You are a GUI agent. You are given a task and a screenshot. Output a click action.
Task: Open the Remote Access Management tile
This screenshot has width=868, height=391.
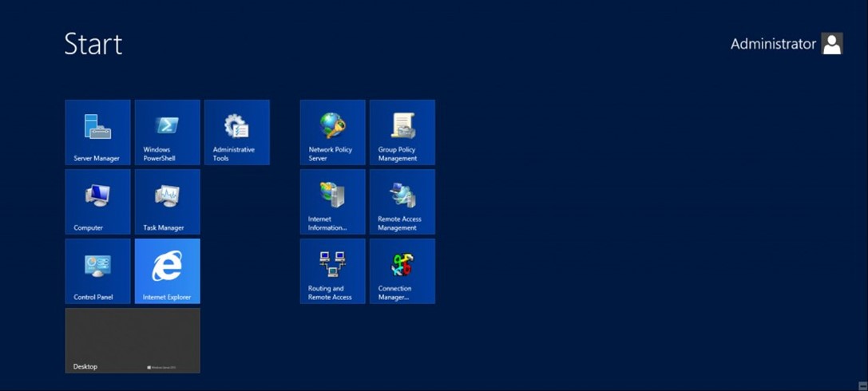(402, 202)
